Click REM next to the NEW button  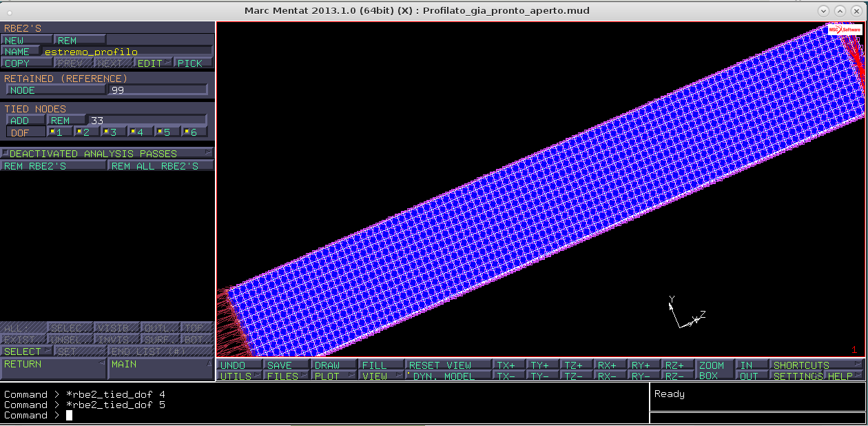[81, 40]
